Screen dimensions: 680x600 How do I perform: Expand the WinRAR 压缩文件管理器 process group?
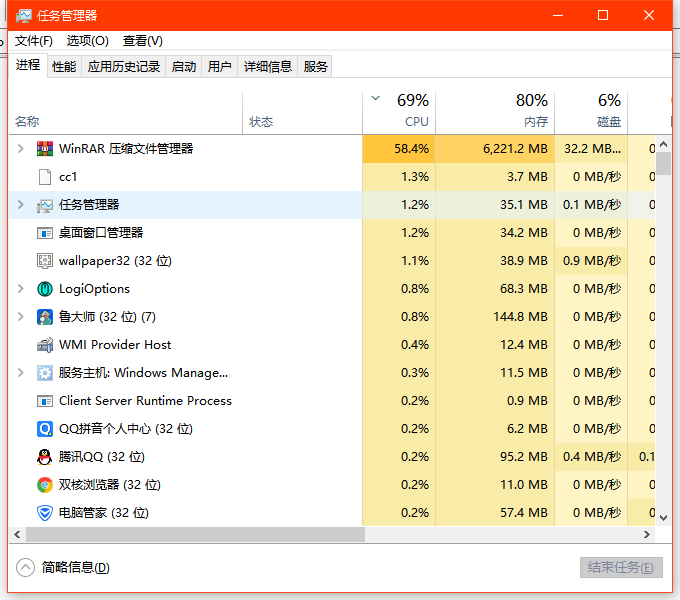point(20,149)
